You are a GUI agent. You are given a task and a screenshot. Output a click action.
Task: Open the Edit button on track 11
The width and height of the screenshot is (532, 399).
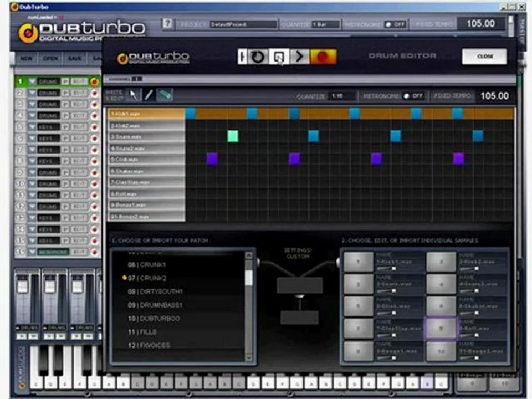[79, 196]
